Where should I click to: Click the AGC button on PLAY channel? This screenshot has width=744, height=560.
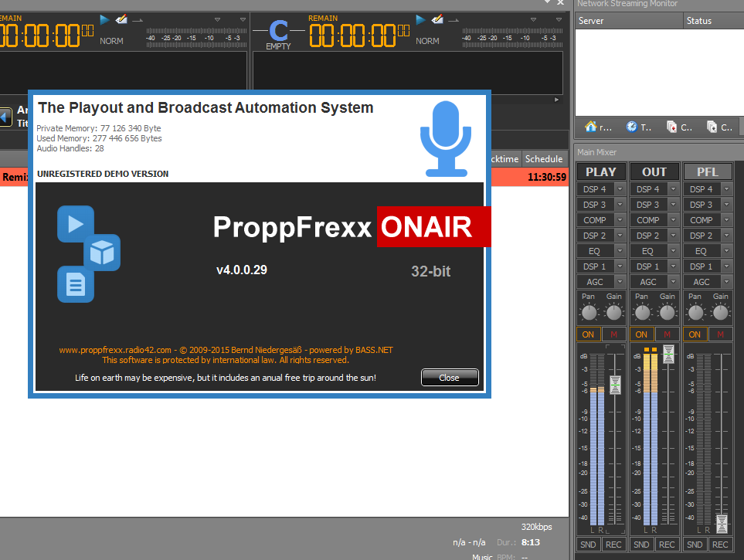(595, 281)
